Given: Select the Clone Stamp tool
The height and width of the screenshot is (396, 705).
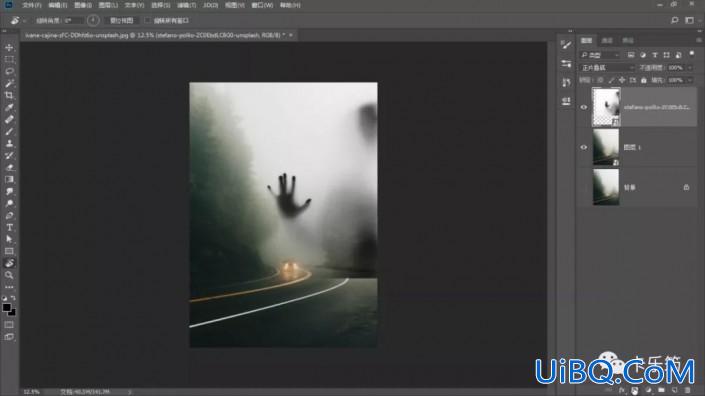Looking at the screenshot, I should (9, 143).
